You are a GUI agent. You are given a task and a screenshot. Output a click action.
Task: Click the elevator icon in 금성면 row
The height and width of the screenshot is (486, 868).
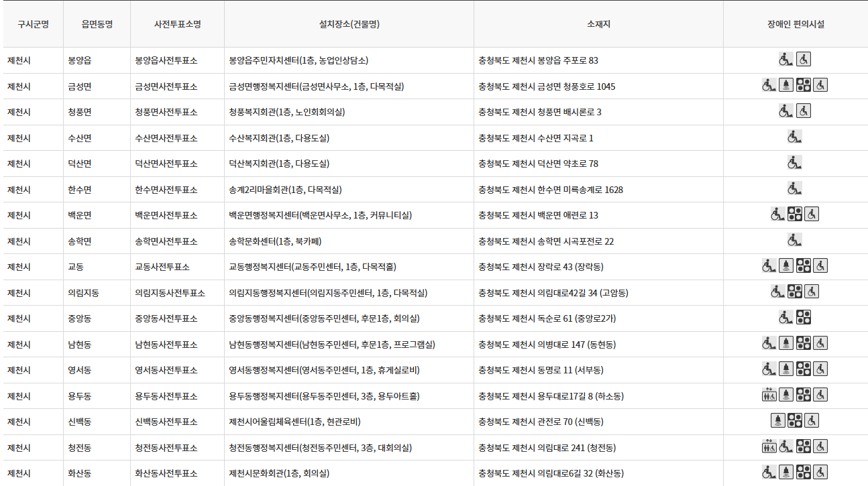(x=787, y=85)
